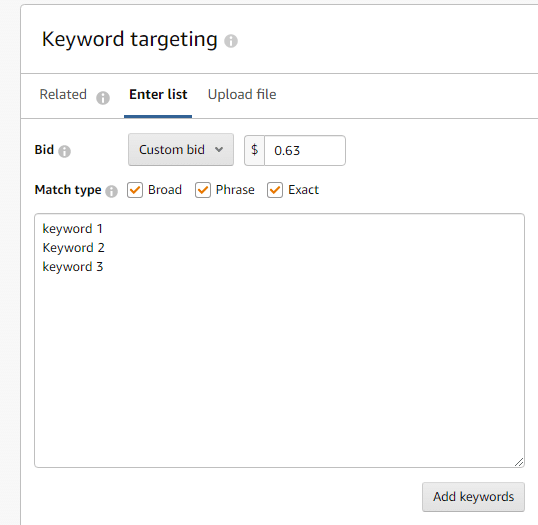Open the Custom bid dropdown

(181, 150)
